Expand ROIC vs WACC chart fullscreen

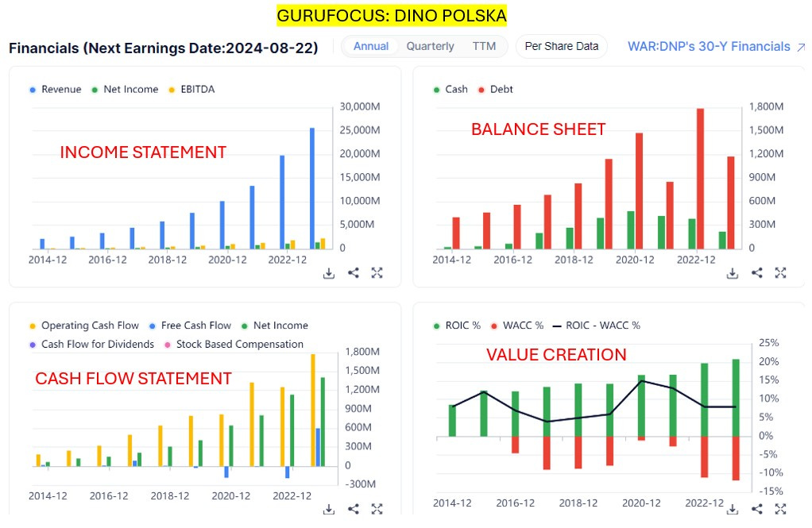[x=780, y=509]
